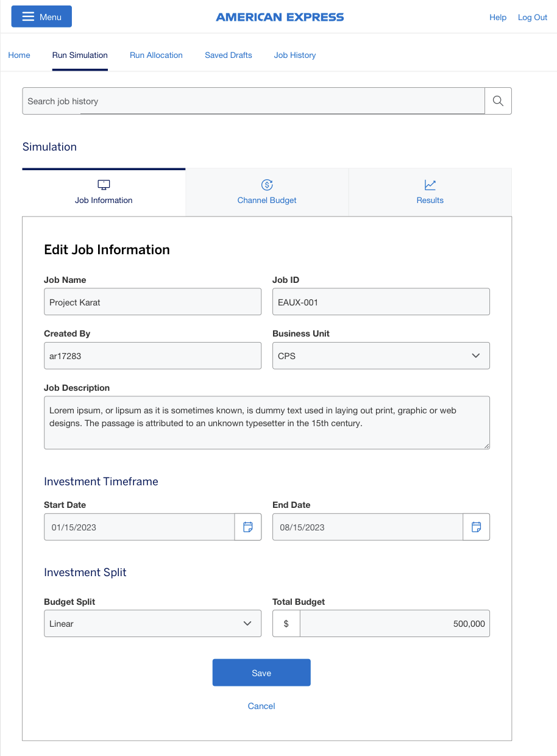Open the End Date calendar picker
This screenshot has height=756, width=557.
pyautogui.click(x=477, y=527)
